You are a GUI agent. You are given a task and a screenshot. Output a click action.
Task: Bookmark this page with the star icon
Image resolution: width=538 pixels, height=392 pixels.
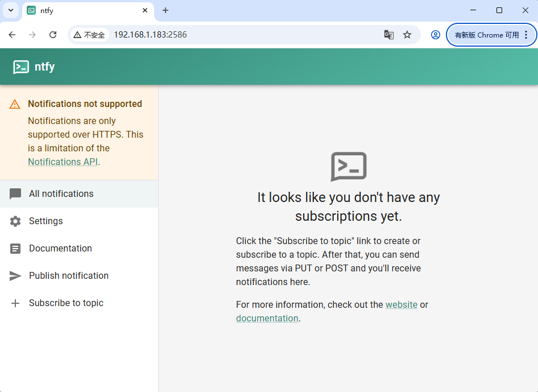point(407,35)
